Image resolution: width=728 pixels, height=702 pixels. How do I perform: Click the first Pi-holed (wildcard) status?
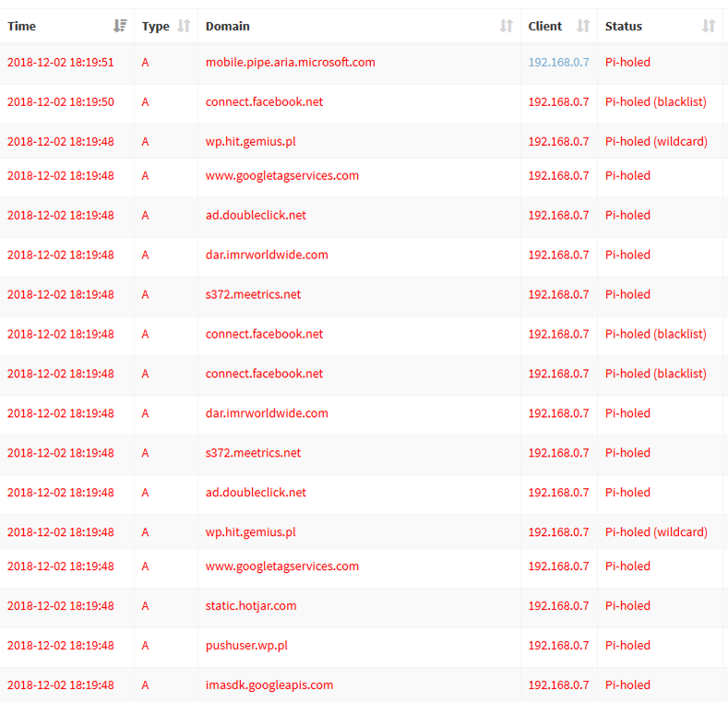(x=656, y=142)
